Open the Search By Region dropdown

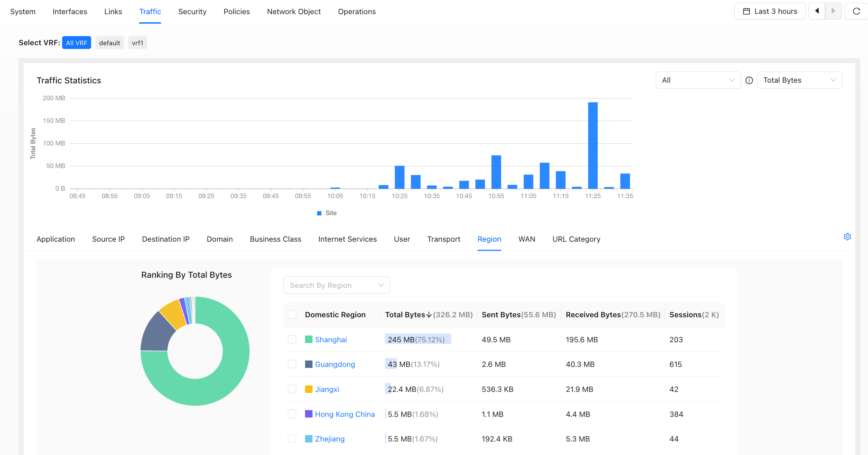(336, 285)
